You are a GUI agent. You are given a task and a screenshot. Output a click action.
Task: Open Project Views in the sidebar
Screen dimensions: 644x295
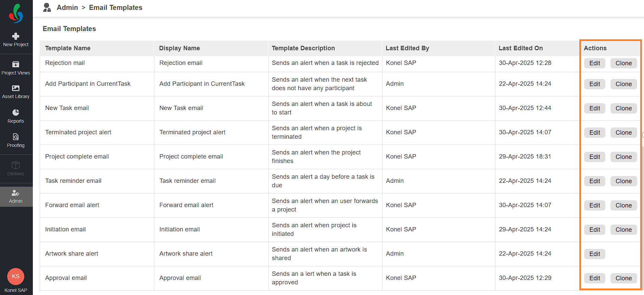point(16,68)
